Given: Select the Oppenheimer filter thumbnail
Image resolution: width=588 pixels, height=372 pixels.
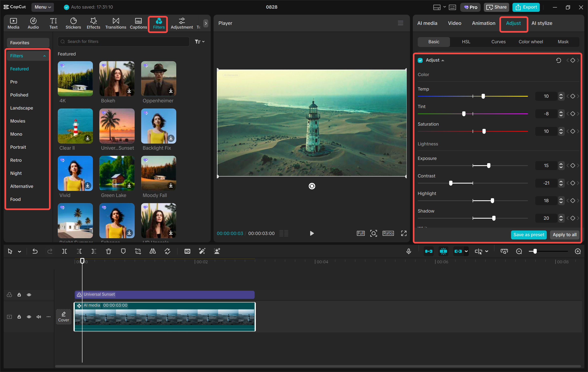Looking at the screenshot, I should (158, 79).
